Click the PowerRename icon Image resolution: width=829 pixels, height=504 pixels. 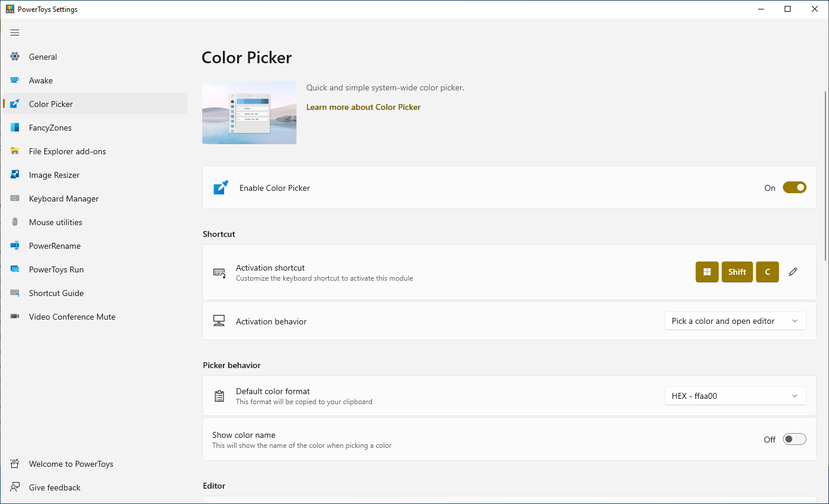(15, 246)
